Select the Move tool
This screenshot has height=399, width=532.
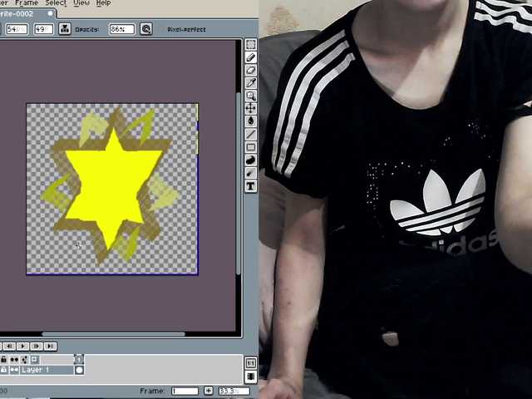point(251,109)
